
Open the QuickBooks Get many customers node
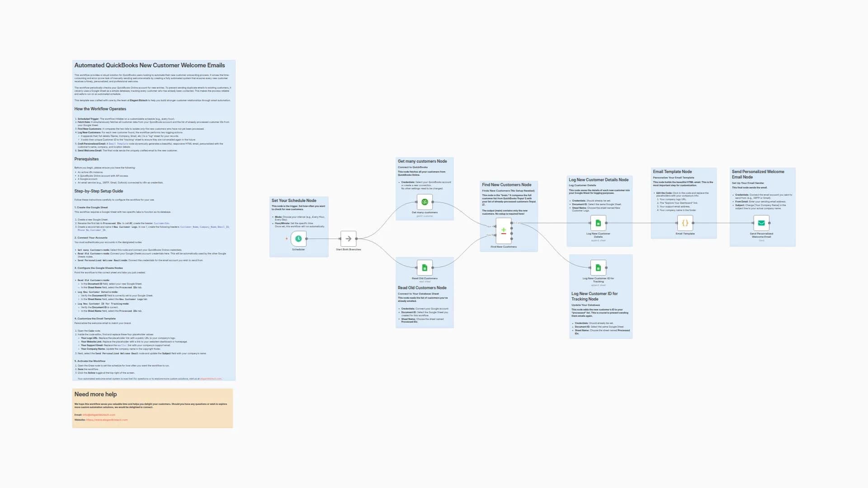(x=425, y=202)
